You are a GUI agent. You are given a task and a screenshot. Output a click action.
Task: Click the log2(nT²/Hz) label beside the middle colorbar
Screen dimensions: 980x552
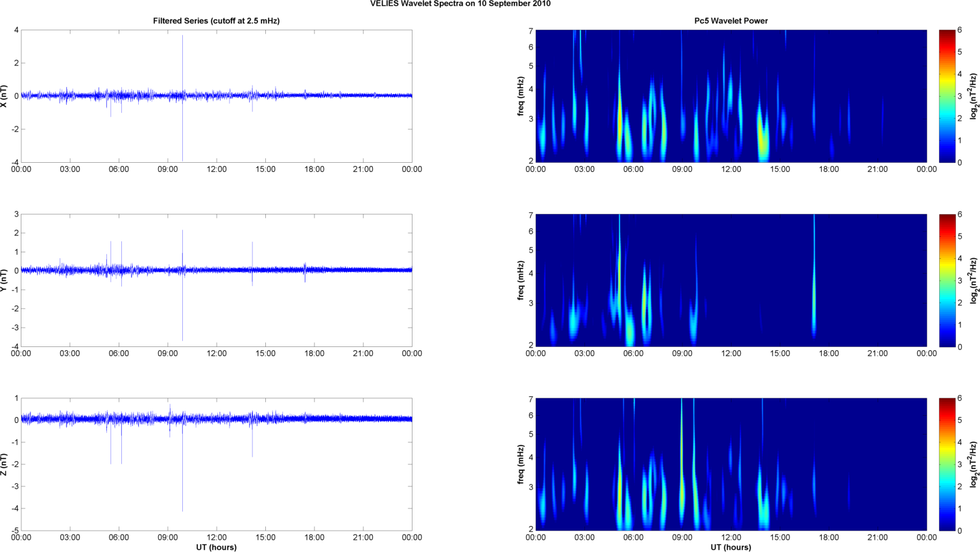973,280
